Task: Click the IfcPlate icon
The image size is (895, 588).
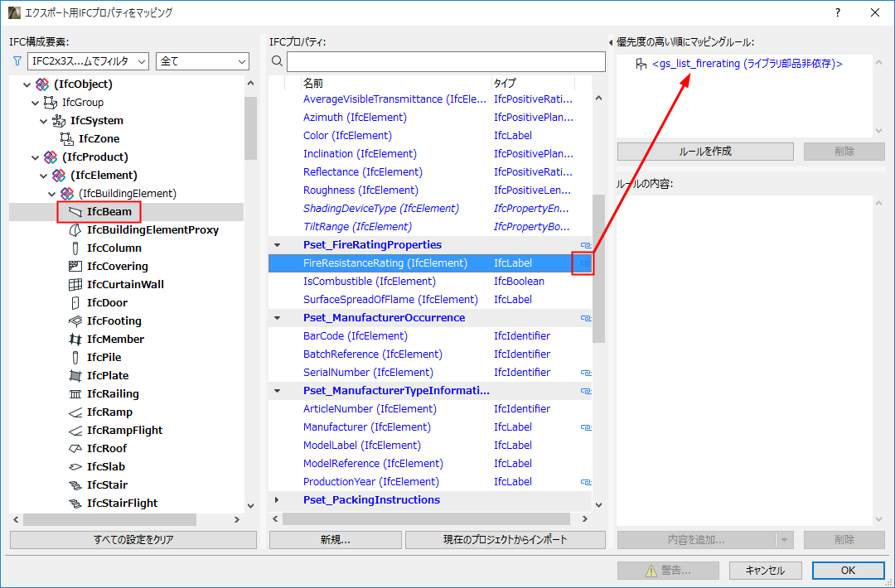Action: coord(75,376)
